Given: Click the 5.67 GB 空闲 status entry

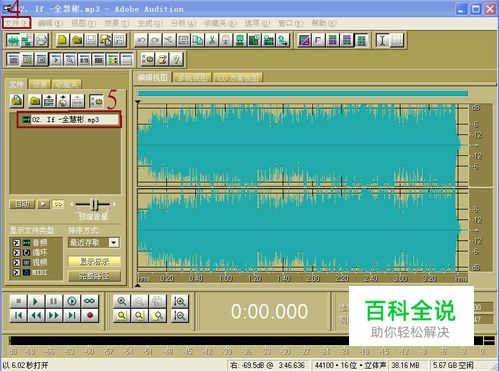Looking at the screenshot, I should (x=453, y=365).
